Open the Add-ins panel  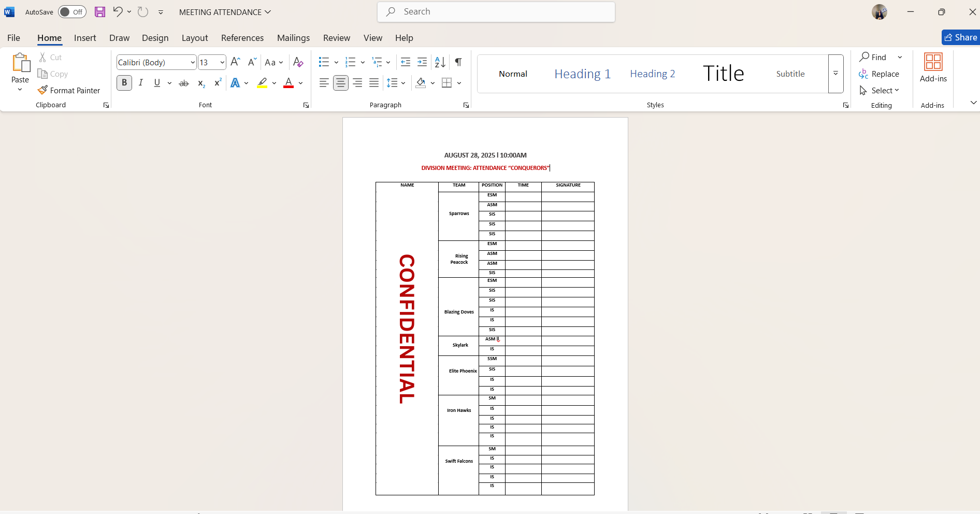[933, 68]
